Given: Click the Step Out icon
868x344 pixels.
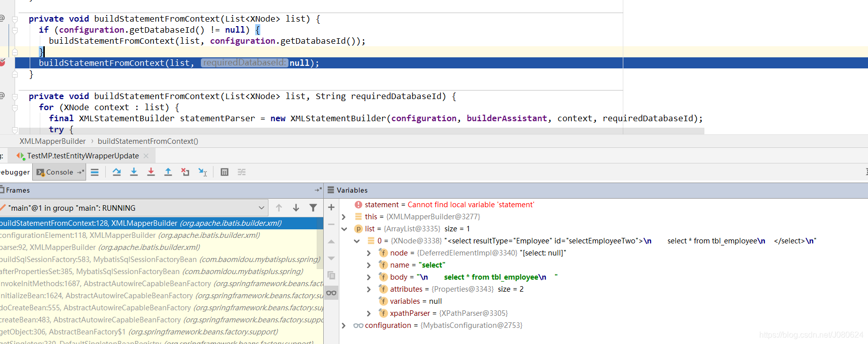Looking at the screenshot, I should tap(168, 172).
